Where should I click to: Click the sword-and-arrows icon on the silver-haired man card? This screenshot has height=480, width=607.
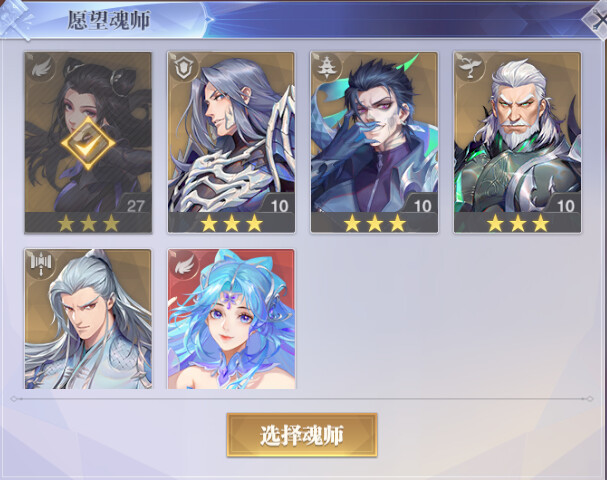(x=41, y=264)
